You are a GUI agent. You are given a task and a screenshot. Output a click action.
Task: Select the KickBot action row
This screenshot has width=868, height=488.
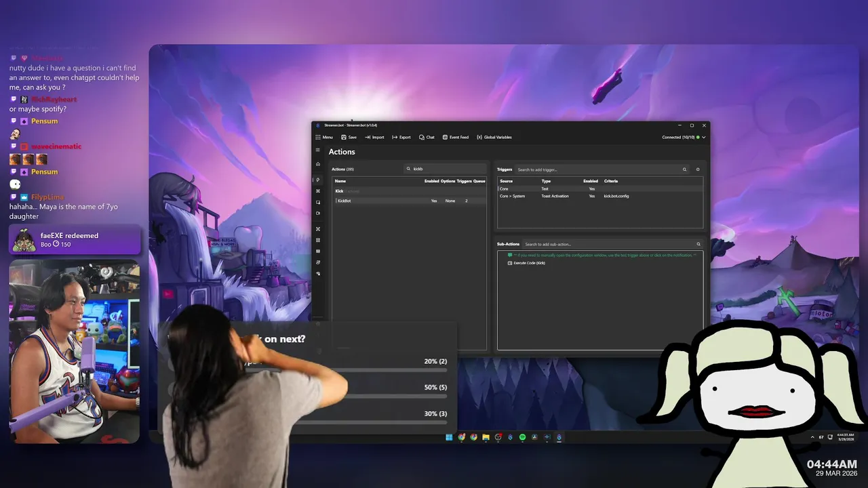pos(409,201)
